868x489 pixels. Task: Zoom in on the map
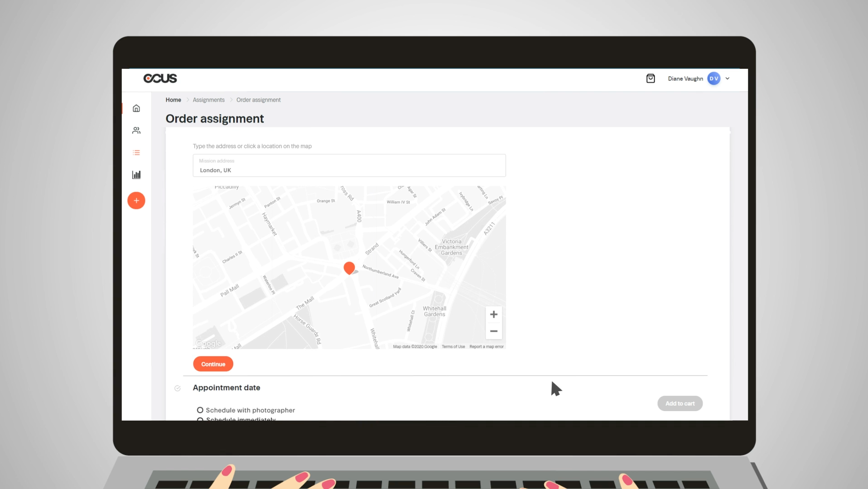(x=494, y=314)
